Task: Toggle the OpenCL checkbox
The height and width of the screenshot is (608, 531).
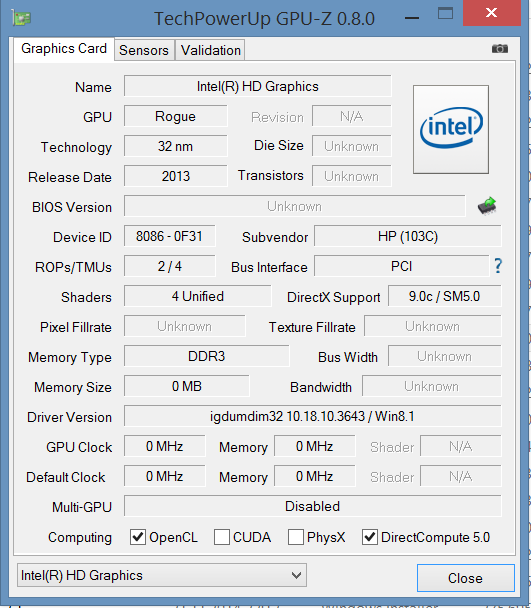Action: [138, 537]
